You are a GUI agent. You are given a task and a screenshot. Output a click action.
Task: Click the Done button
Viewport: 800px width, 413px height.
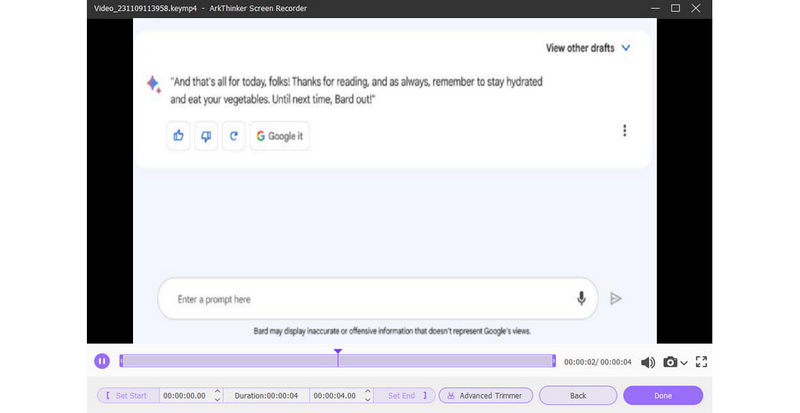coord(663,396)
